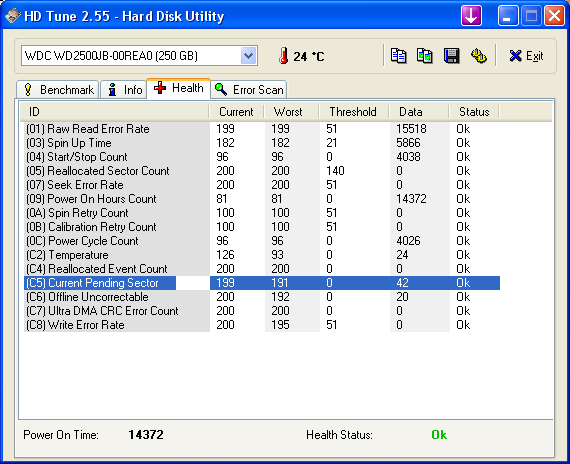Screen dimensions: 570x464
Task: Click the threshold value 140 for Reallocated Sector Count
Action: (x=335, y=171)
